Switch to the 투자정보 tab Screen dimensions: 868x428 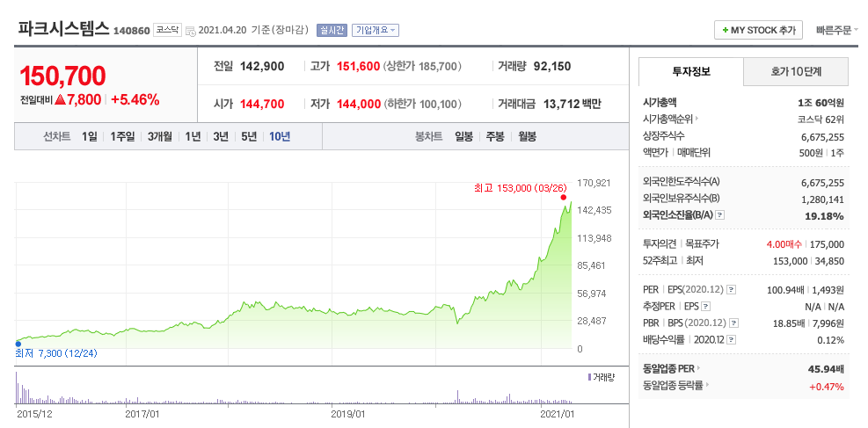(x=691, y=71)
